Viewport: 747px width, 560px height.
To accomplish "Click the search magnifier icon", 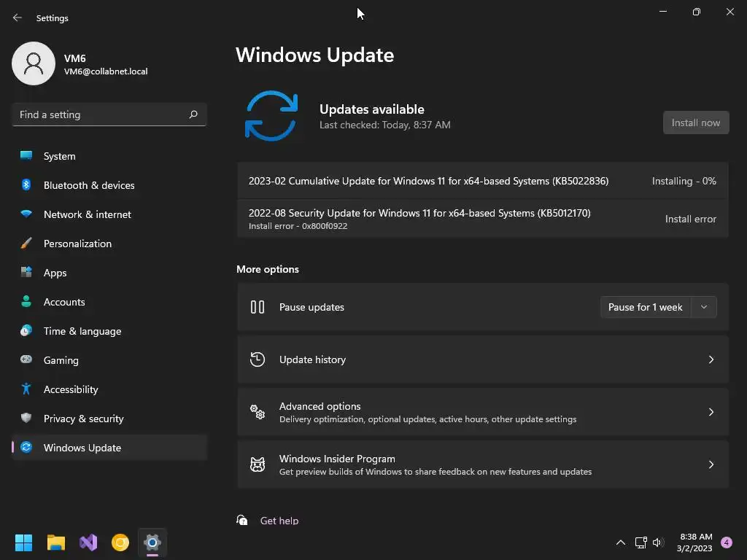I will click(193, 114).
